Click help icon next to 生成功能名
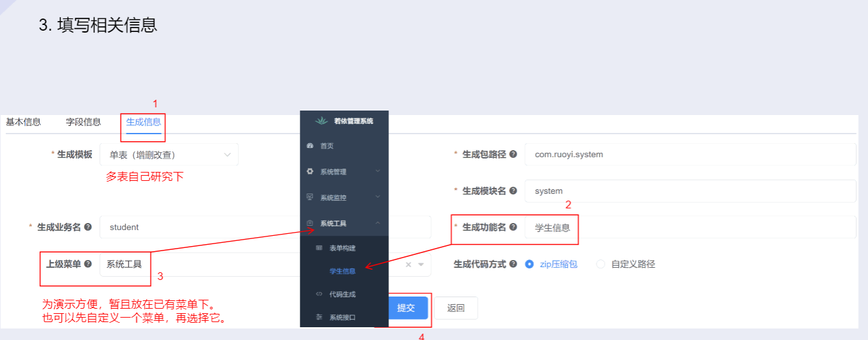The height and width of the screenshot is (340, 868). pos(513,227)
